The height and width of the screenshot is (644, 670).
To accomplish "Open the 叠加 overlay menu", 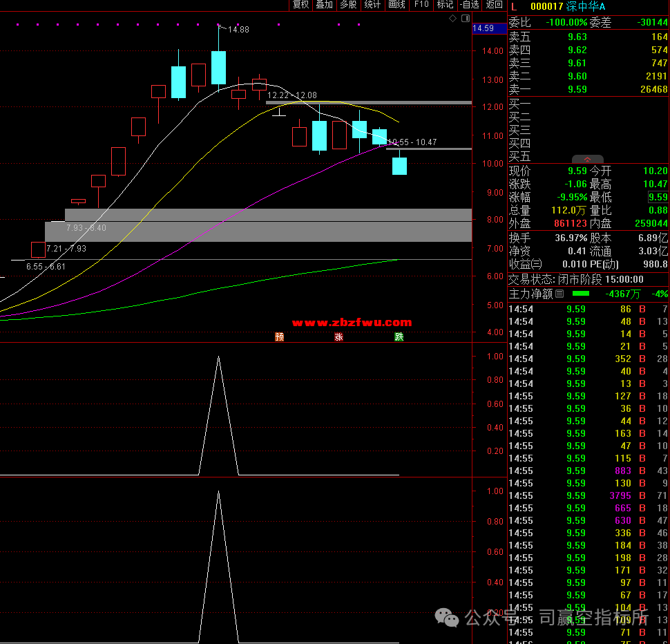I will click(x=325, y=5).
